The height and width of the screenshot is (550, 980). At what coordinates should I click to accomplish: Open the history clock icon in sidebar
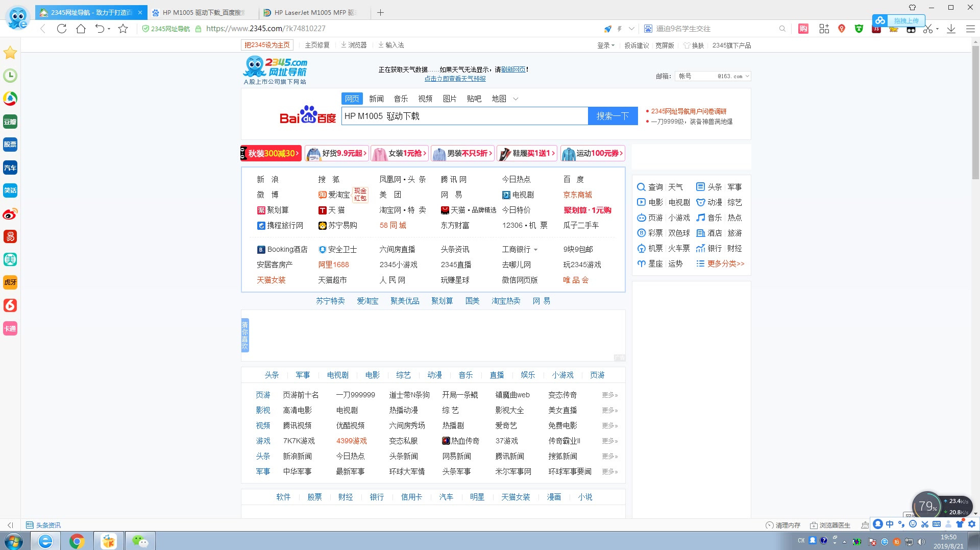click(x=10, y=76)
